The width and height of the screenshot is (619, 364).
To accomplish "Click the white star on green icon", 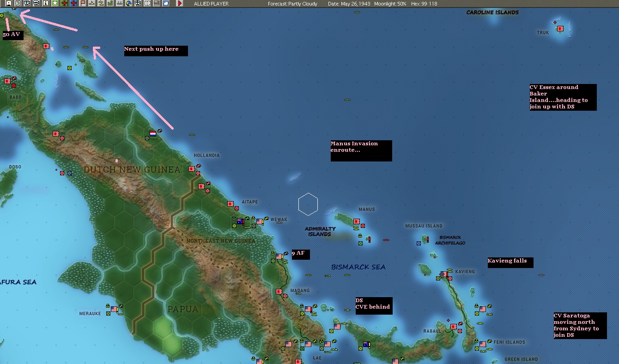I will [55, 3].
